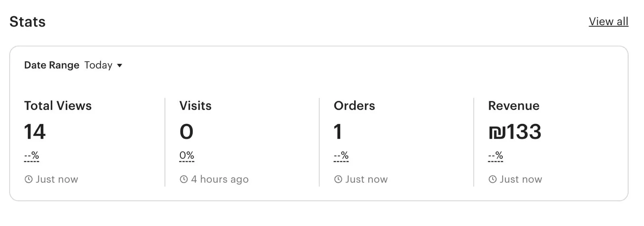Open the View all stats link
This screenshot has width=644, height=226.
pyautogui.click(x=608, y=22)
